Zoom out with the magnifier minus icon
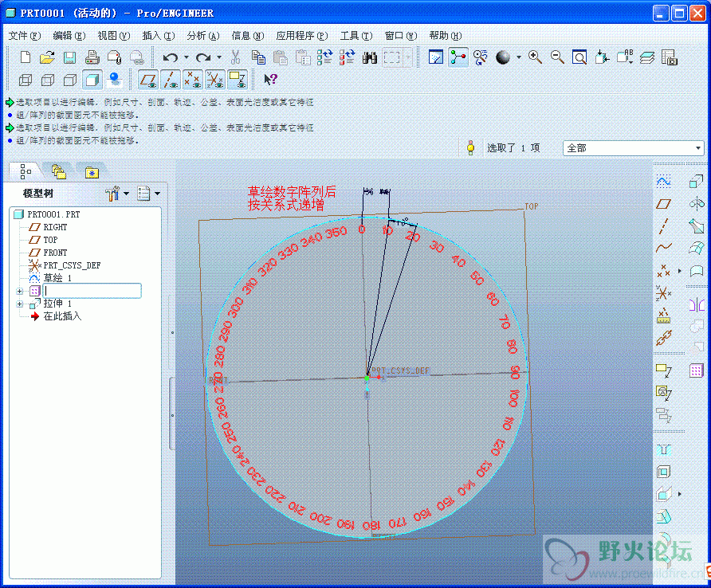Screen dimensions: 711x588 (x=557, y=57)
